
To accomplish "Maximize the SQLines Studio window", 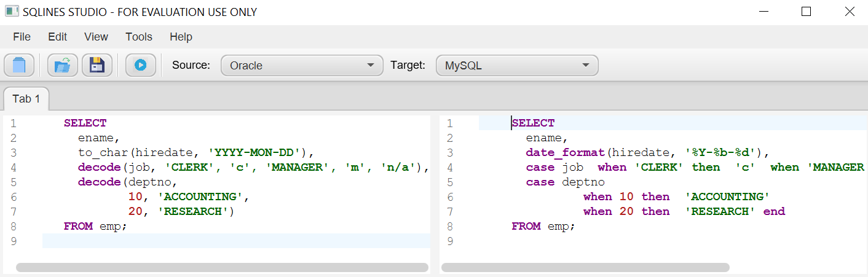I will click(807, 12).
